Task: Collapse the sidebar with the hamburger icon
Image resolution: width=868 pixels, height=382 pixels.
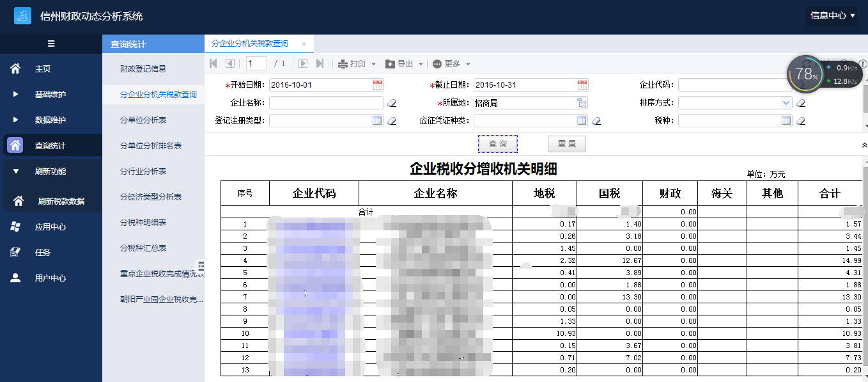Action: [x=51, y=44]
